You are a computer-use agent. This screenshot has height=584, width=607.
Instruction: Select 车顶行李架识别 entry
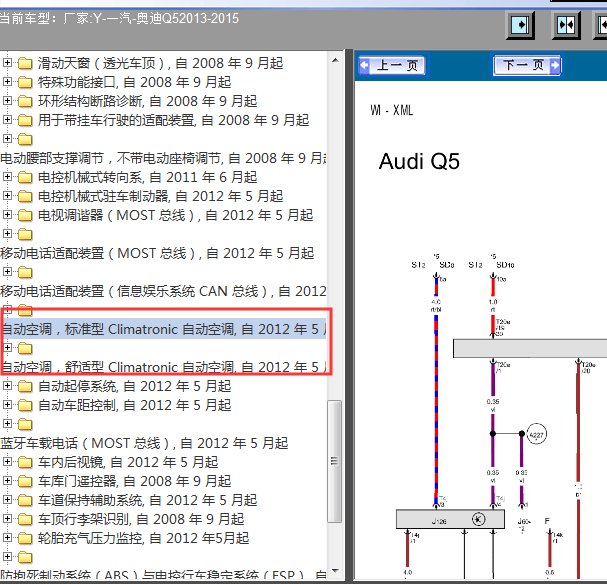click(141, 519)
